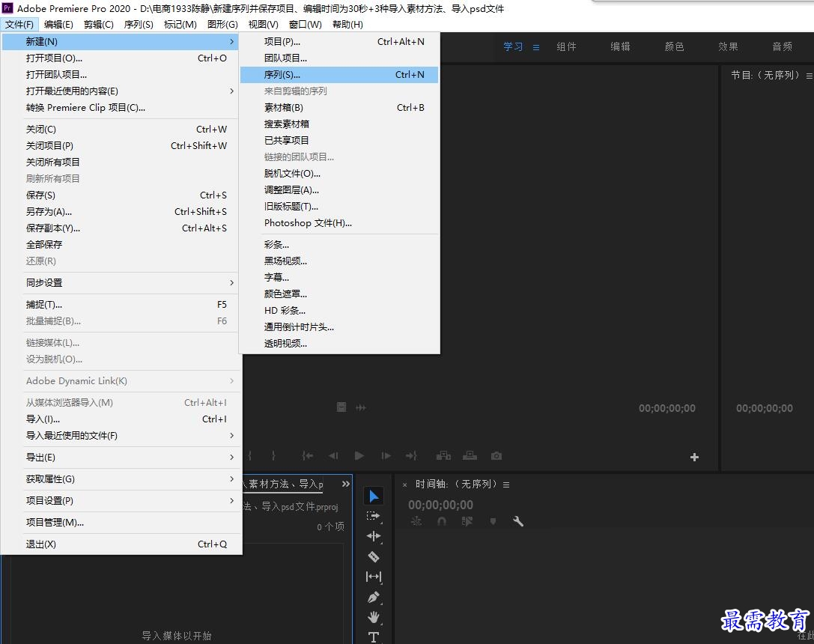Click Mark In brace icon
814x644 pixels.
249,455
